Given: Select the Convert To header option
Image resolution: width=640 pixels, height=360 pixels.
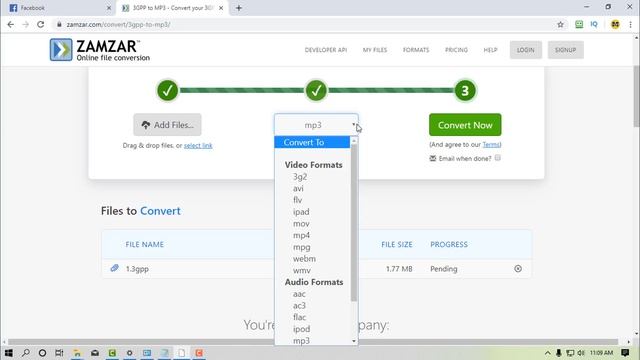Looking at the screenshot, I should click(x=312, y=142).
